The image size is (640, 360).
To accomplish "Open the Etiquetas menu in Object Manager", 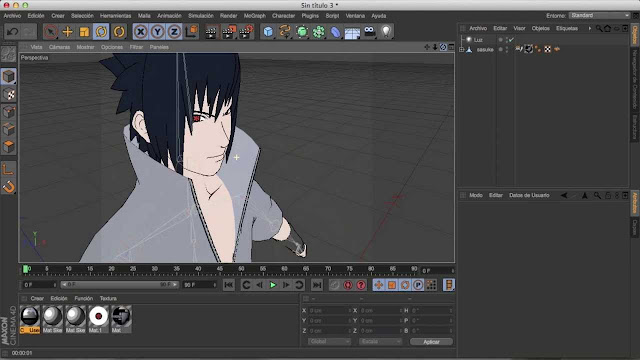I will (x=567, y=28).
